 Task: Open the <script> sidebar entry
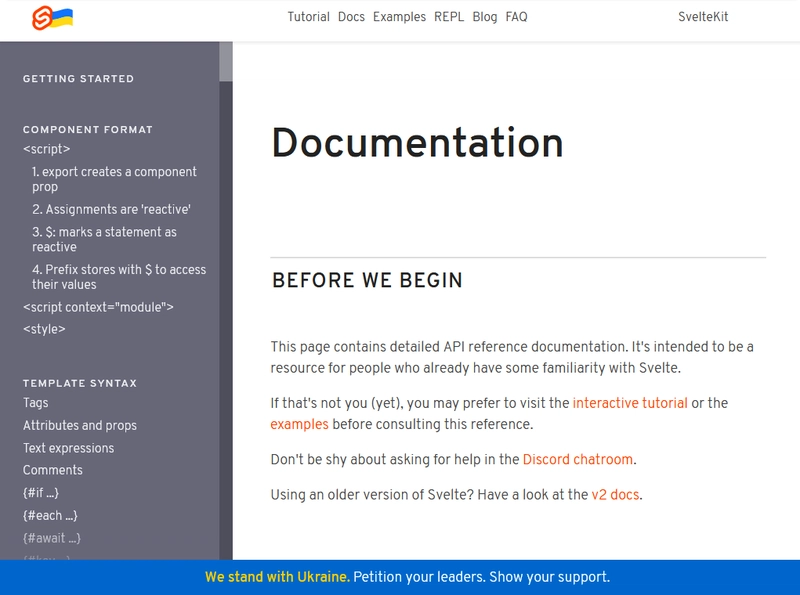pyautogui.click(x=46, y=150)
